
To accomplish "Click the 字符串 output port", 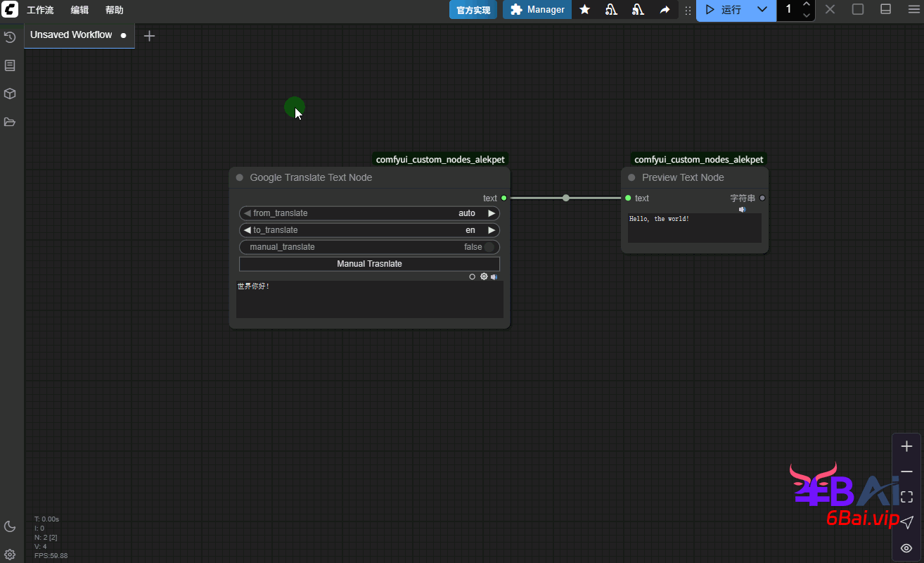I will coord(762,198).
